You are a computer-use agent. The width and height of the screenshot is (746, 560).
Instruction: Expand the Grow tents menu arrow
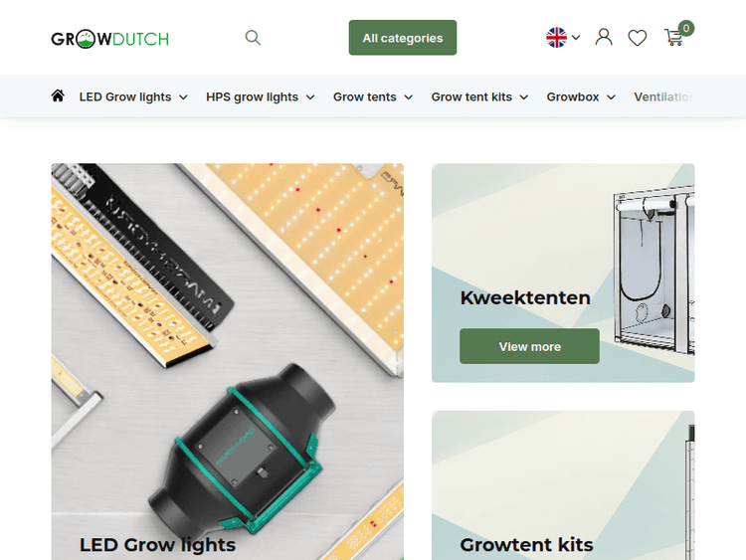point(408,97)
